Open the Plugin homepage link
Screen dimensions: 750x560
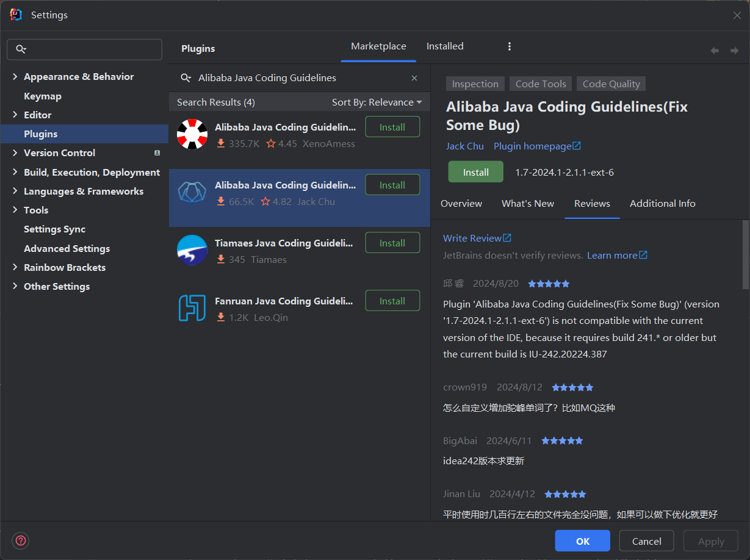tap(533, 146)
